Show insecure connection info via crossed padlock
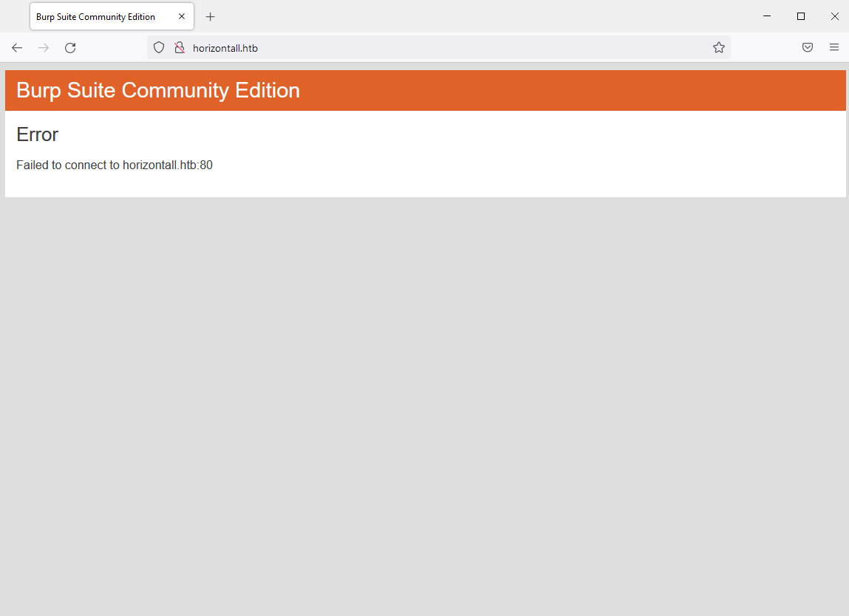Screen dimensions: 849x616 click(x=179, y=48)
